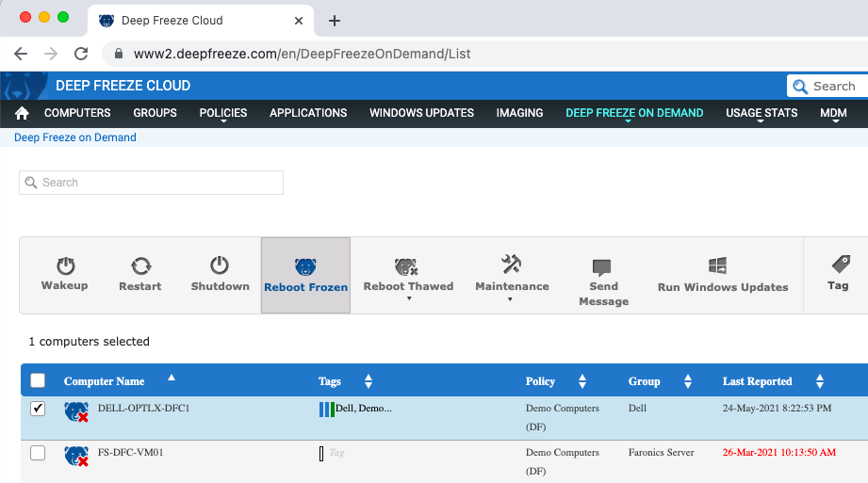Select the FS-DFC-VM01 row checkbox
The image size is (868, 483).
[x=38, y=453]
